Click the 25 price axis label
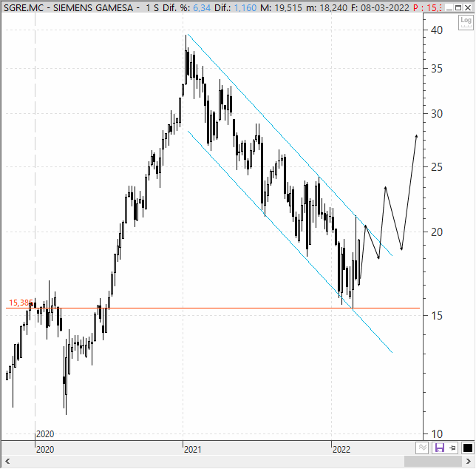The height and width of the screenshot is (469, 476). (437, 166)
